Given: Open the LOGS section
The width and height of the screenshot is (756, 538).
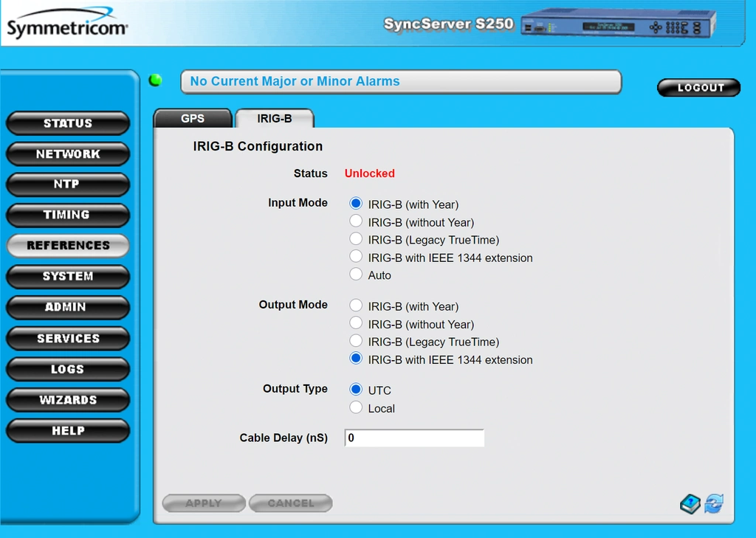Looking at the screenshot, I should point(68,369).
